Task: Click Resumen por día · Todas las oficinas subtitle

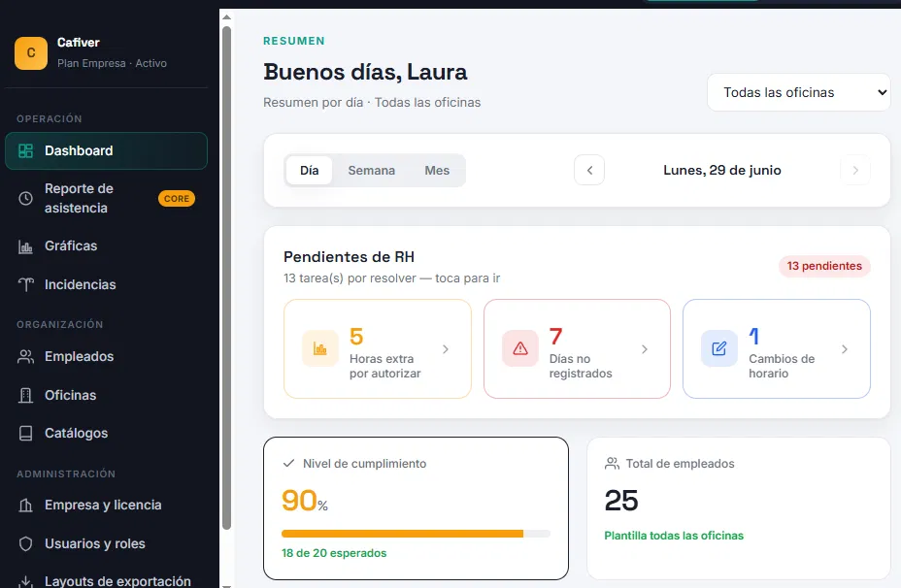Action: 372,103
